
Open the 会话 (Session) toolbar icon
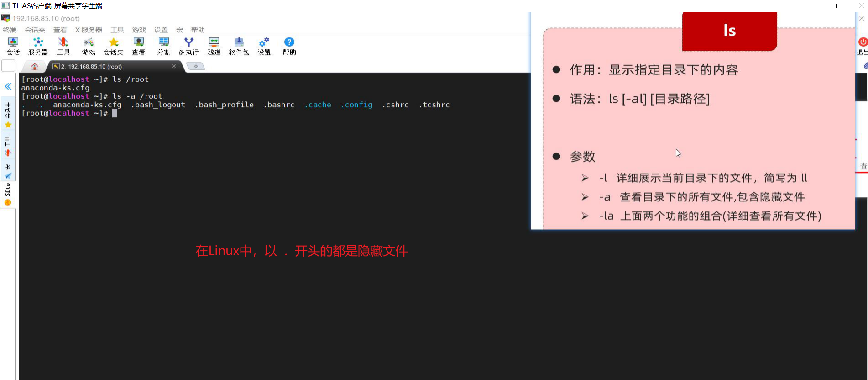coord(13,47)
